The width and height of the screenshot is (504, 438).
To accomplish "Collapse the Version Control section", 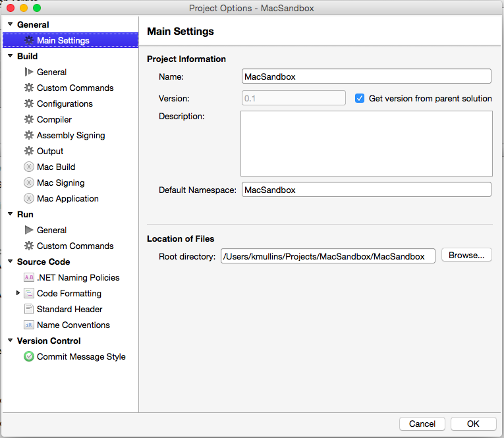I will [x=10, y=341].
